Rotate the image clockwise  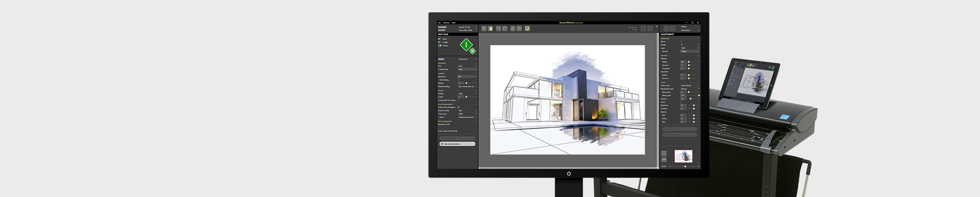[505, 29]
